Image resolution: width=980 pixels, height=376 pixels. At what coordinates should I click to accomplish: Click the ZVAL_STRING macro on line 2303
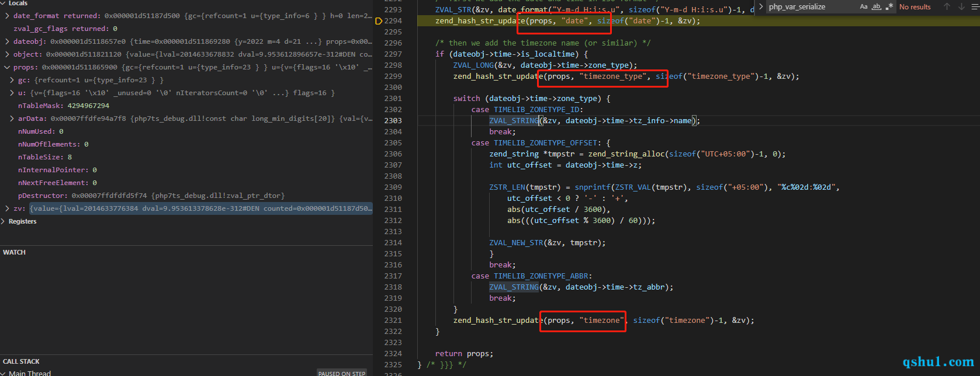[514, 121]
